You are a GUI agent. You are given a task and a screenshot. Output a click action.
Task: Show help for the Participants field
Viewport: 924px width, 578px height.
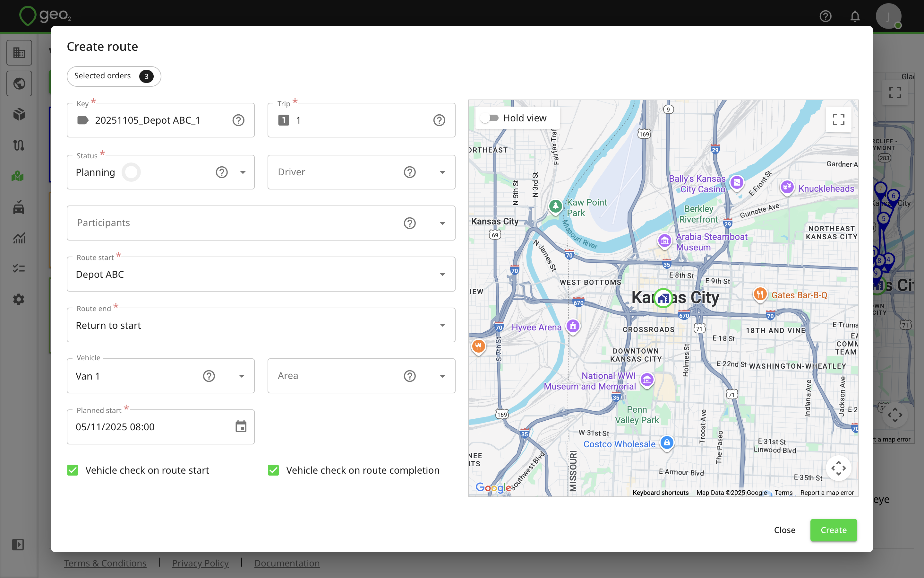(410, 223)
